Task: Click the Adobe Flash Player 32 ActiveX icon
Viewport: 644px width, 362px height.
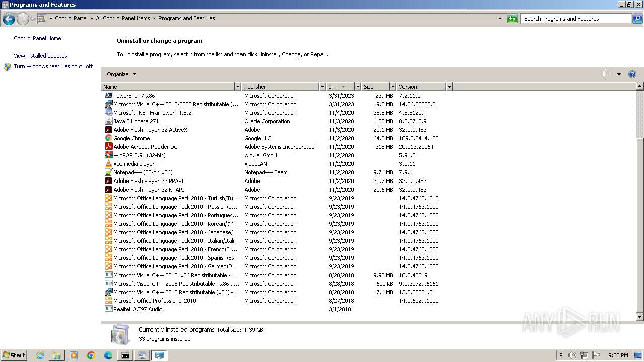Action: pos(108,130)
